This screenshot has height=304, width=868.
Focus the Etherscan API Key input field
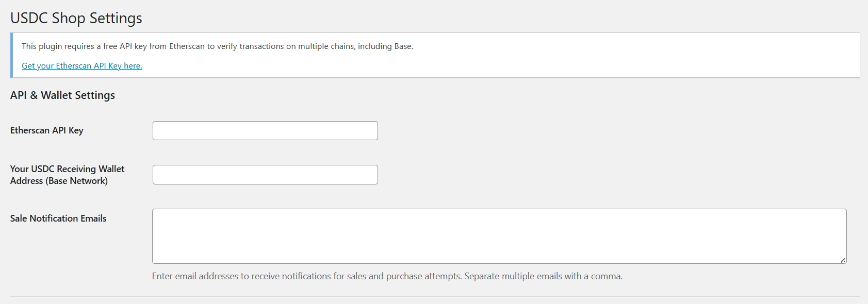tap(265, 130)
